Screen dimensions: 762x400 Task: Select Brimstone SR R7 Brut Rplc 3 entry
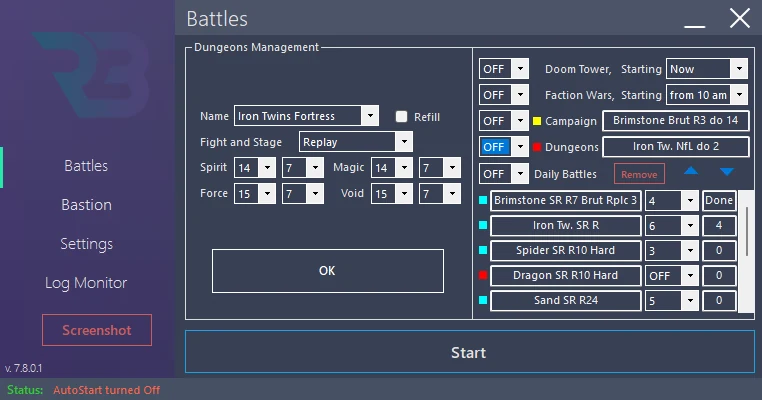tap(566, 200)
